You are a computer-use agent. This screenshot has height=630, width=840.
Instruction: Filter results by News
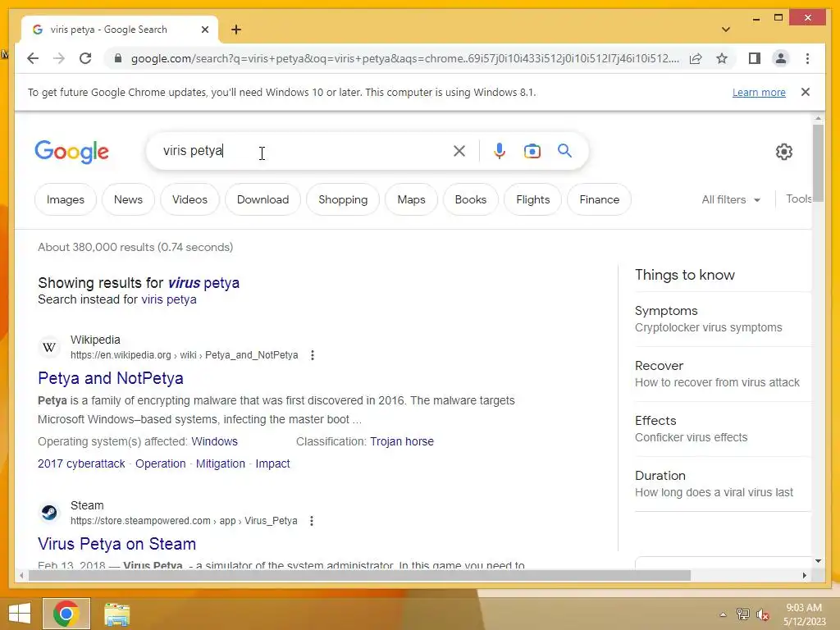coord(128,199)
